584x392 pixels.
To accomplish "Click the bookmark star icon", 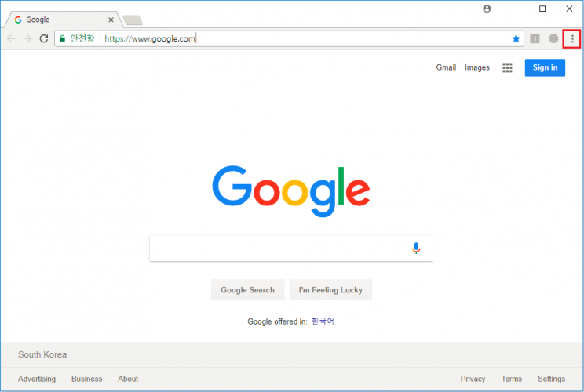I will pyautogui.click(x=516, y=38).
